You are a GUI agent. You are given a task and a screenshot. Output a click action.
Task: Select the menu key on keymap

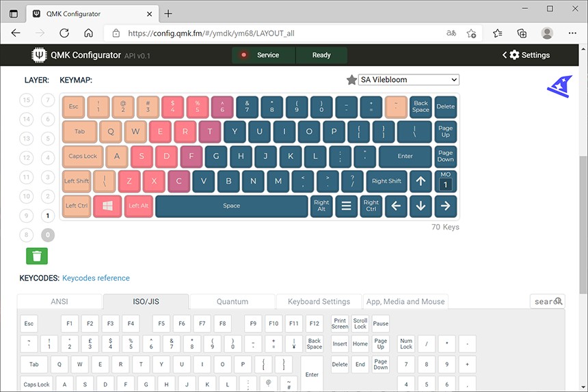(x=346, y=206)
